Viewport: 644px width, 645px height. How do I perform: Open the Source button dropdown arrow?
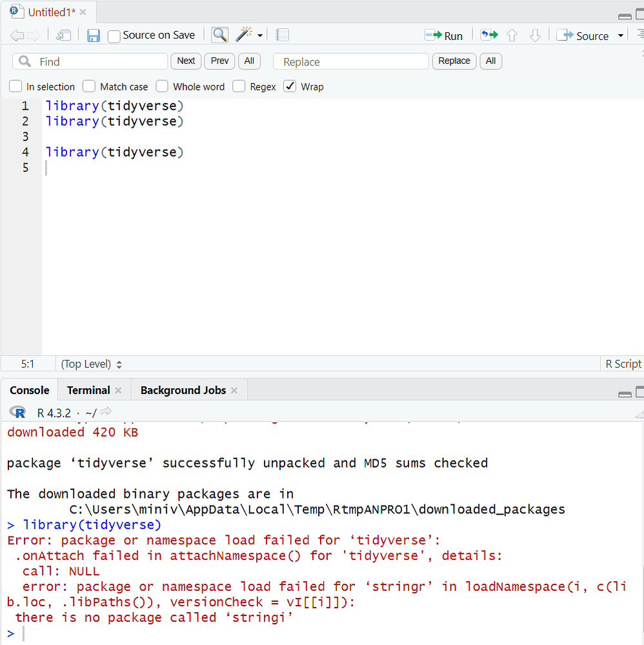(620, 35)
